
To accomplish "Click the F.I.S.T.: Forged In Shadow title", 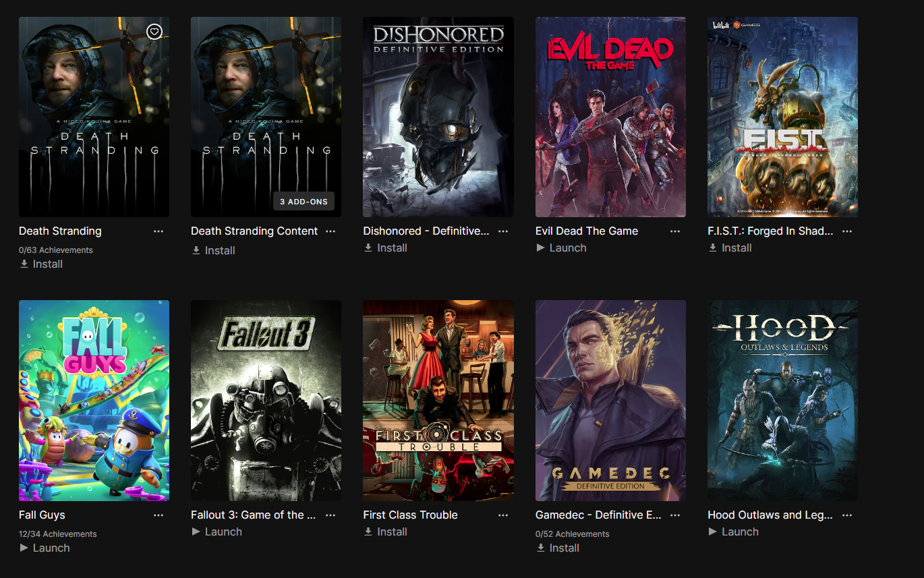I will (x=770, y=231).
